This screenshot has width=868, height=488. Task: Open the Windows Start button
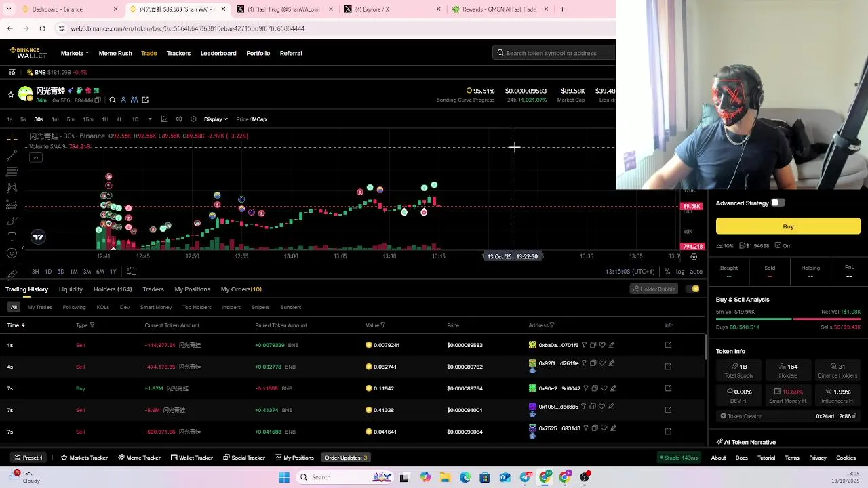tap(284, 477)
